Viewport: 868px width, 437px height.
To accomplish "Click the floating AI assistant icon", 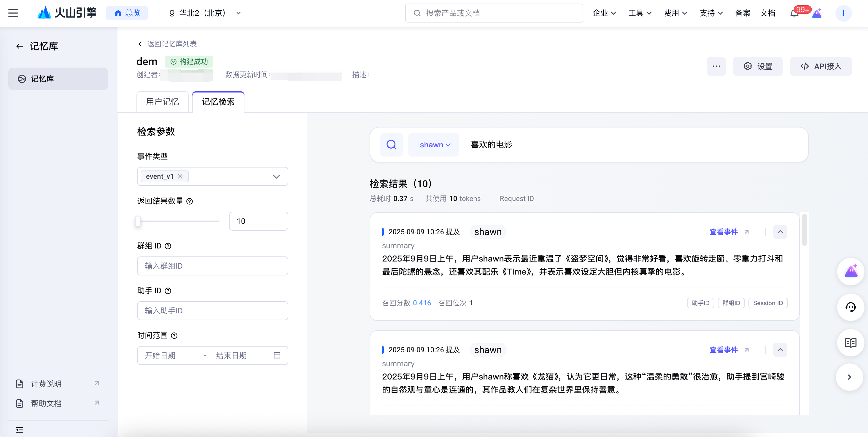I will coord(850,271).
